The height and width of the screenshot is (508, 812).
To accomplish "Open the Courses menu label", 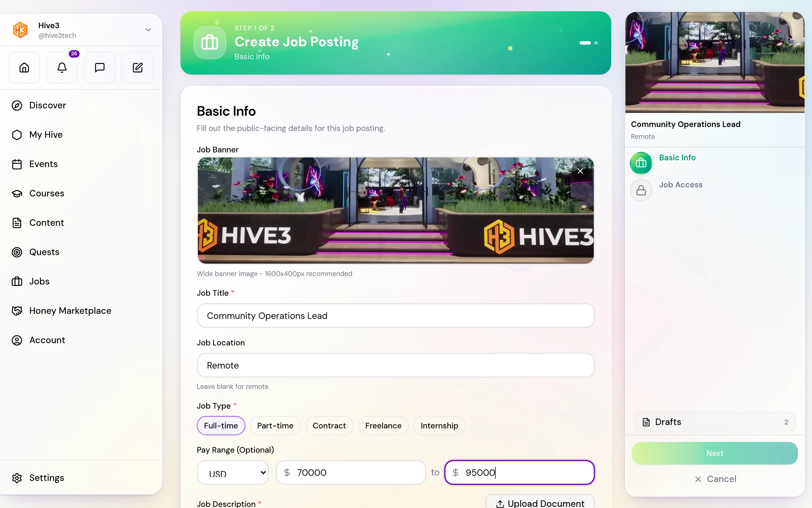I will pyautogui.click(x=47, y=194).
